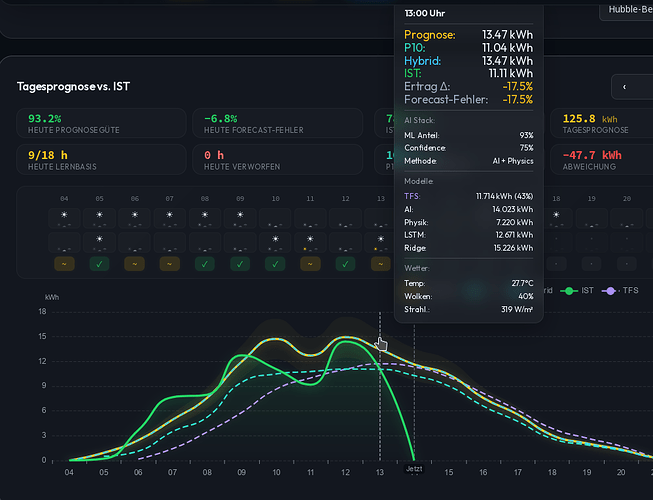Click the Jetzt marker on the time axis
This screenshot has height=500, width=653.
pos(414,469)
